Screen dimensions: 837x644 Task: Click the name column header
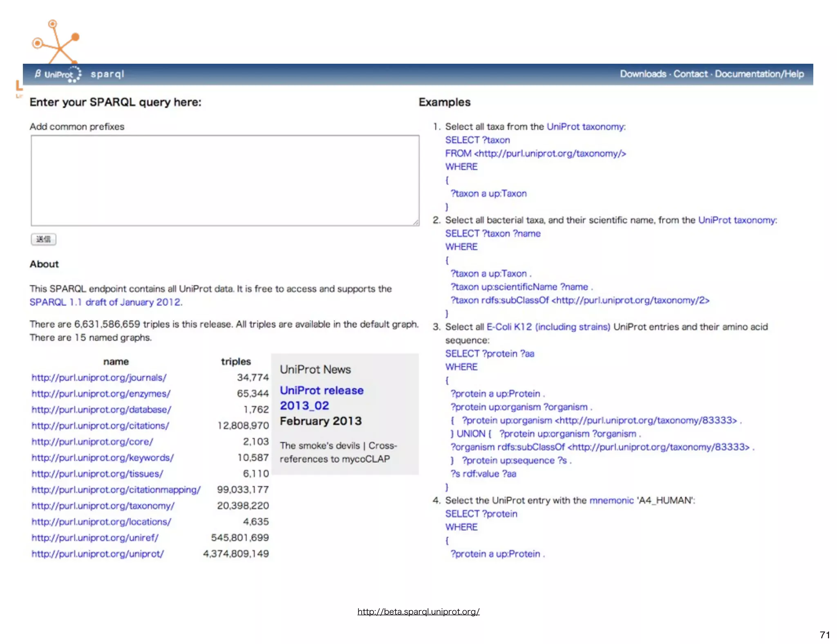coord(116,362)
